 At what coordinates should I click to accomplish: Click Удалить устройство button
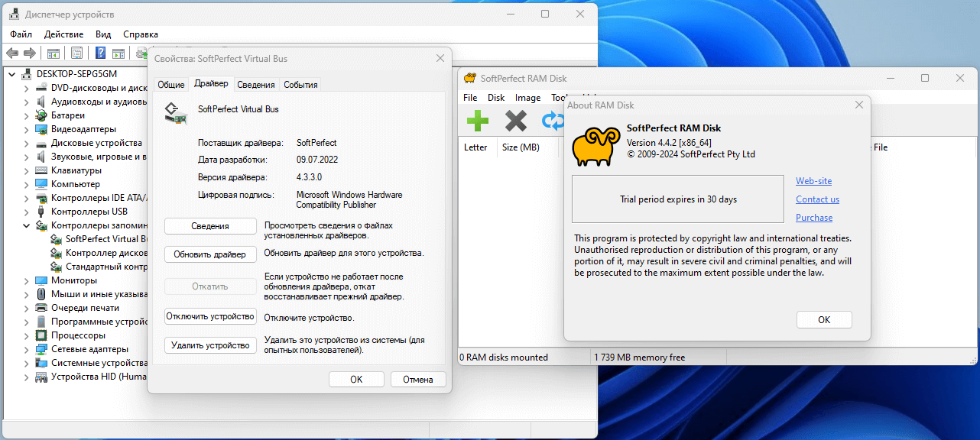pyautogui.click(x=210, y=345)
